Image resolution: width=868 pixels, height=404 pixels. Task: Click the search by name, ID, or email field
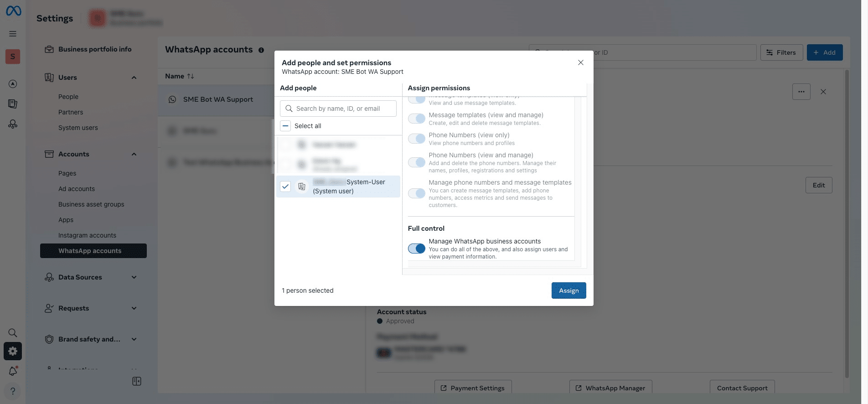click(338, 109)
